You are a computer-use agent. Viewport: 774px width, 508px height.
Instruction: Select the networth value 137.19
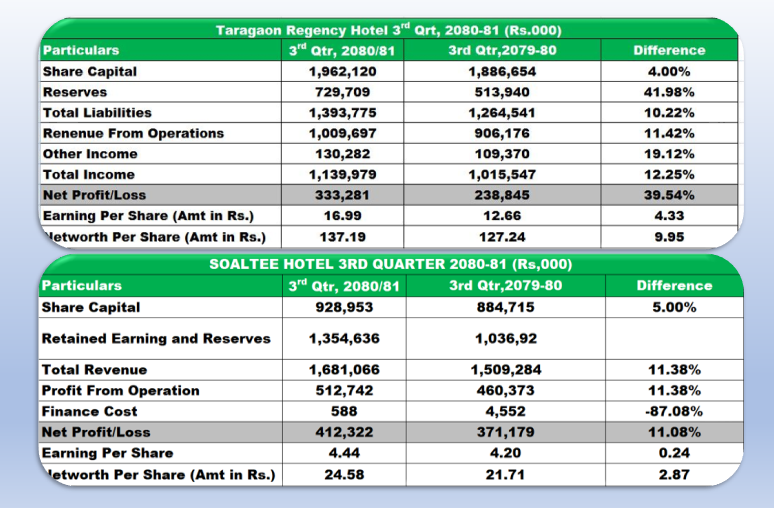tap(343, 237)
